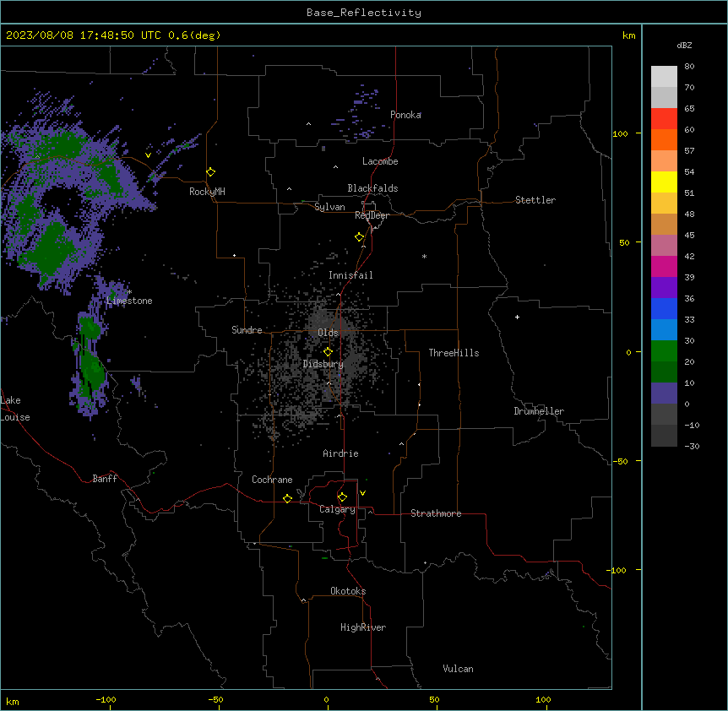Click the Sylvan label
This screenshot has width=728, height=711.
pos(329,207)
